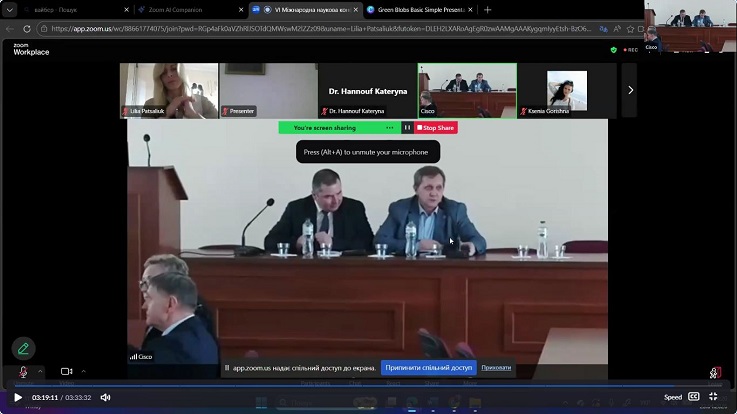737x414 pixels.
Task: Mute the recording volume speaker icon
Action: coord(105,397)
